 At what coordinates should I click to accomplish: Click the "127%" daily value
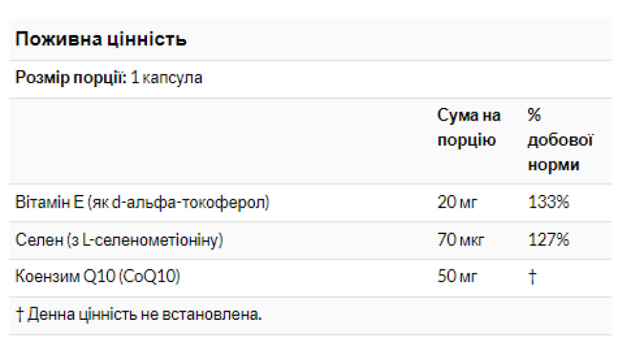click(548, 240)
